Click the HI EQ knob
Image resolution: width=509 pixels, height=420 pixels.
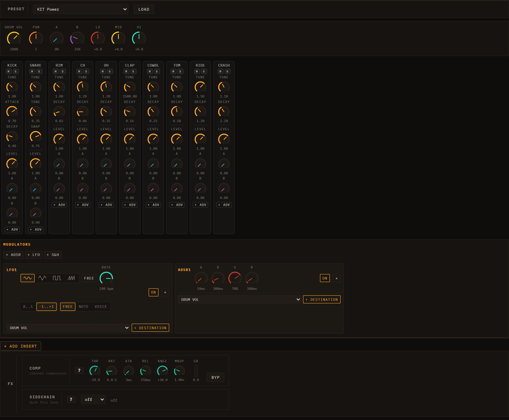click(x=139, y=38)
